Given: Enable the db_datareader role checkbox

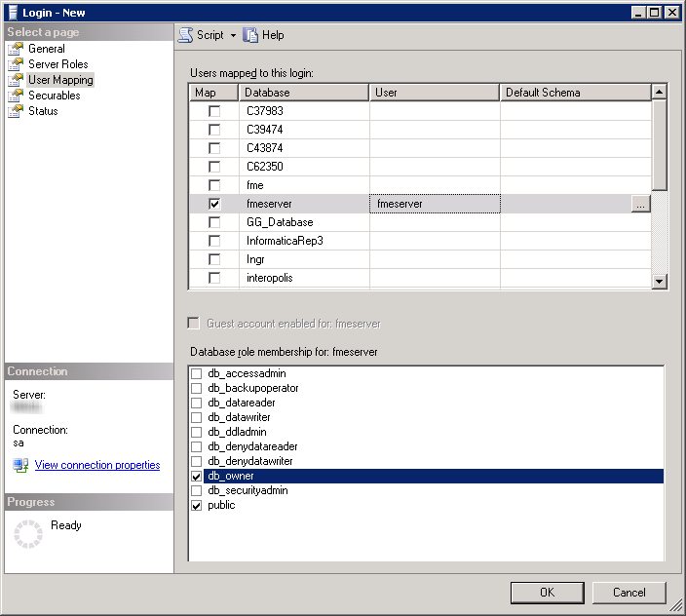Looking at the screenshot, I should [x=197, y=403].
